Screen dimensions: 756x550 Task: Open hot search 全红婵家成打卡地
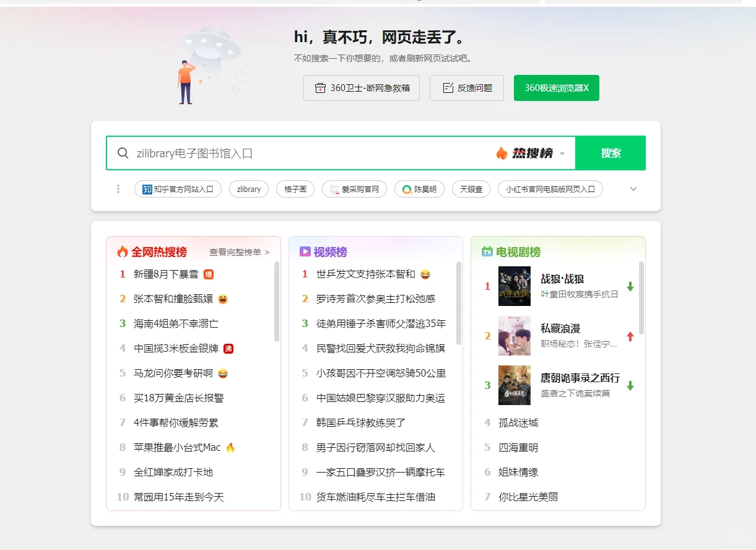pos(173,472)
